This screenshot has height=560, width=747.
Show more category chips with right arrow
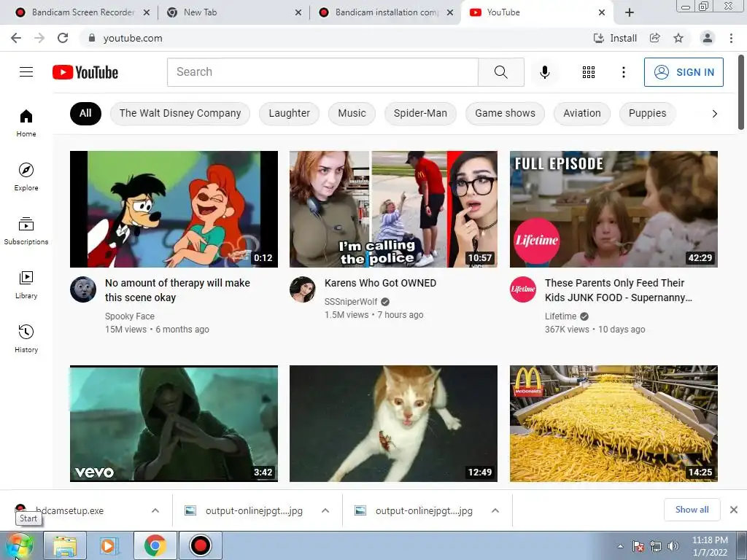tap(714, 113)
